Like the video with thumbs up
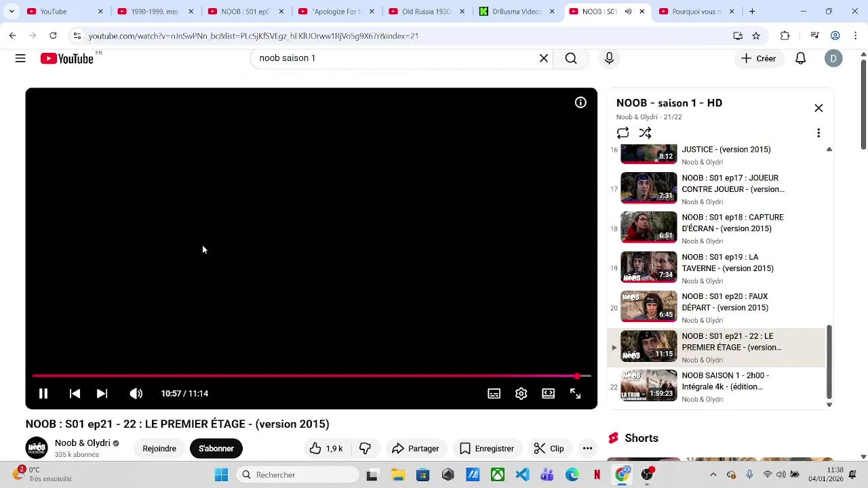Viewport: 868px width, 488px height. coord(326,448)
